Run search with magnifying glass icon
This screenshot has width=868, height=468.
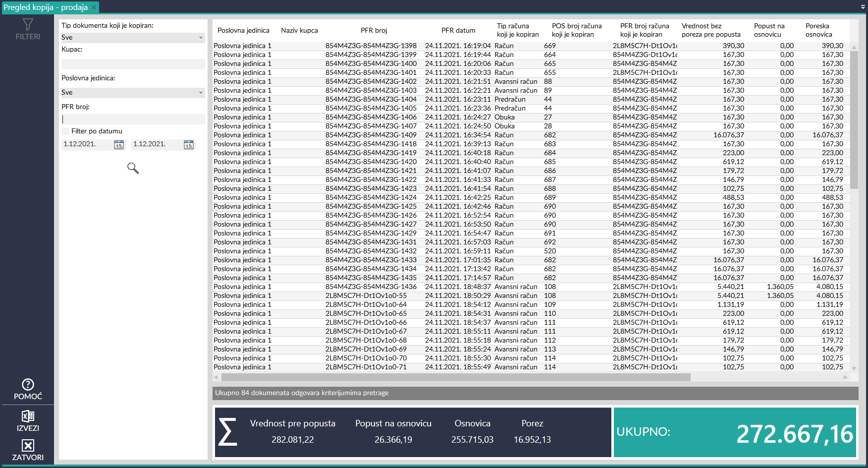133,168
